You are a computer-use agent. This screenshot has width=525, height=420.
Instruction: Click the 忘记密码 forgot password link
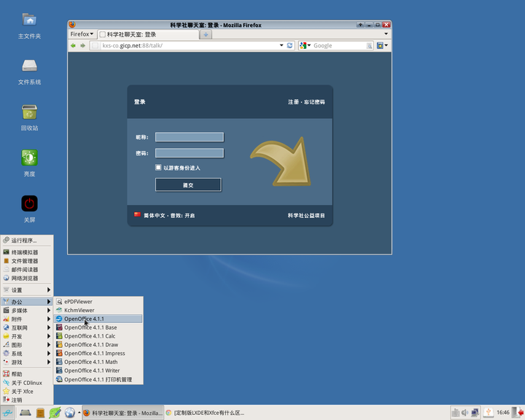tap(314, 102)
